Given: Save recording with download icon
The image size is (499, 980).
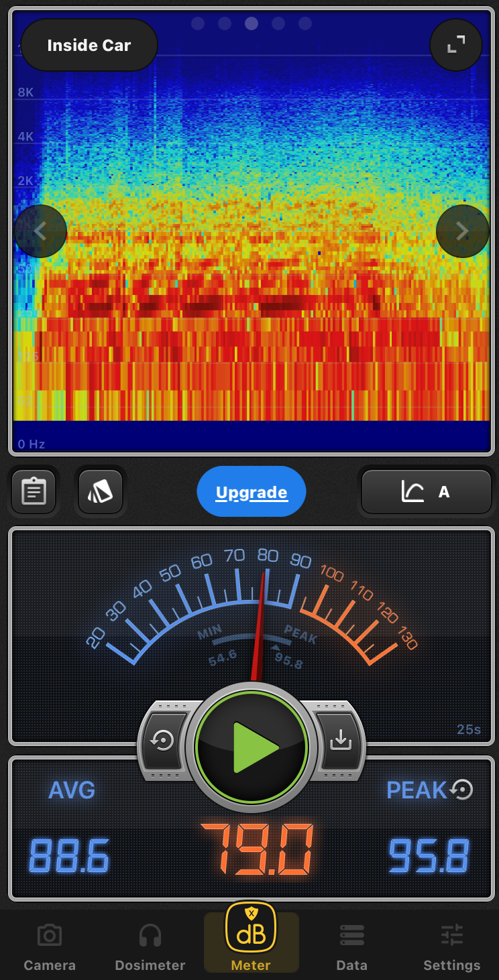Looking at the screenshot, I should click(341, 740).
